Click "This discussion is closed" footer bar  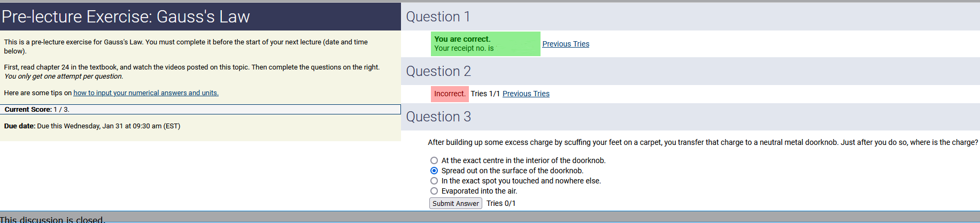pos(52,219)
